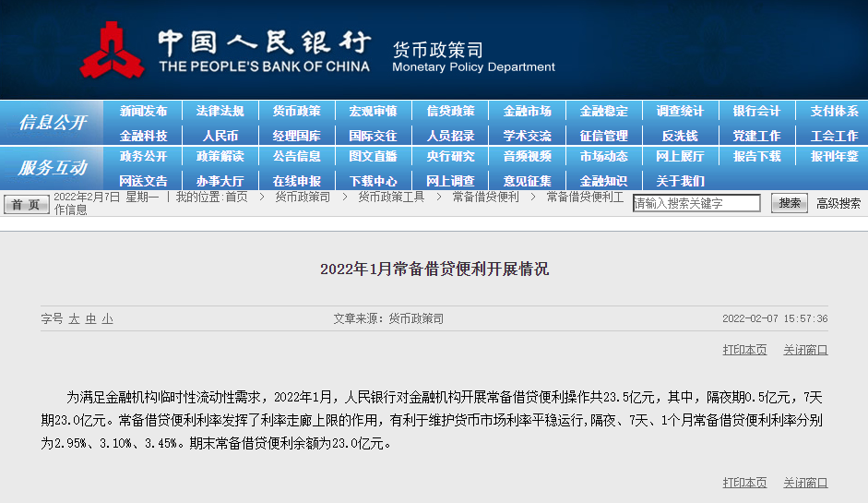Go to 金融市场 in navigation
This screenshot has width=868, height=503.
coord(527,111)
